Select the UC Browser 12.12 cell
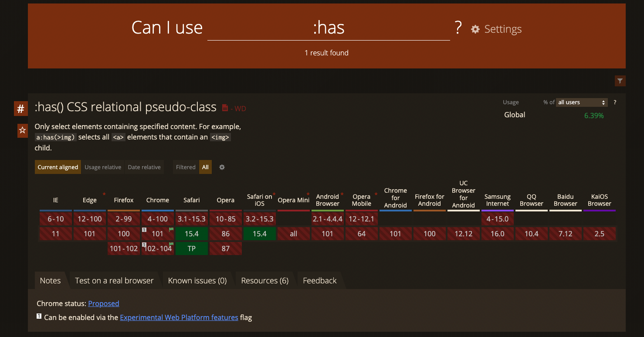This screenshot has width=644, height=337. point(464,234)
